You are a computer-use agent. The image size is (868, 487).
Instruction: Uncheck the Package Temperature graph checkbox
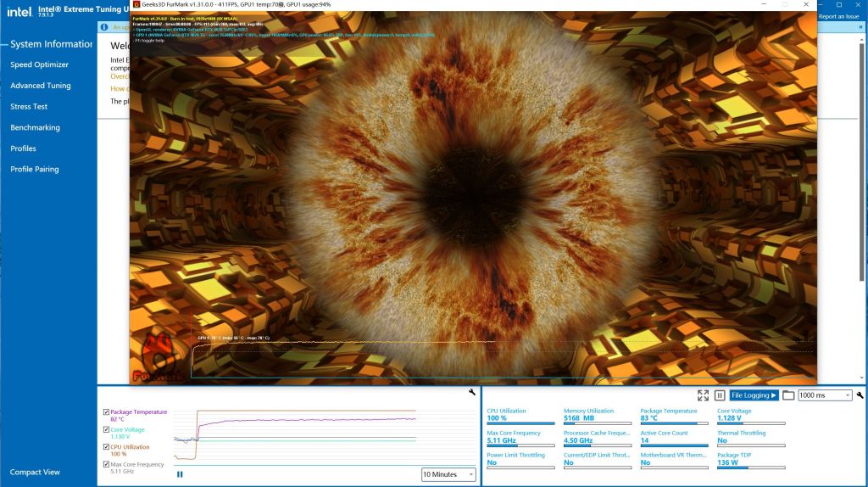coord(106,411)
